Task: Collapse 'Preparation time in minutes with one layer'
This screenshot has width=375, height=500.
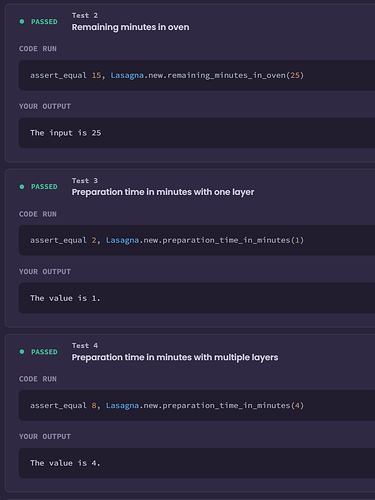Action: coord(163,192)
